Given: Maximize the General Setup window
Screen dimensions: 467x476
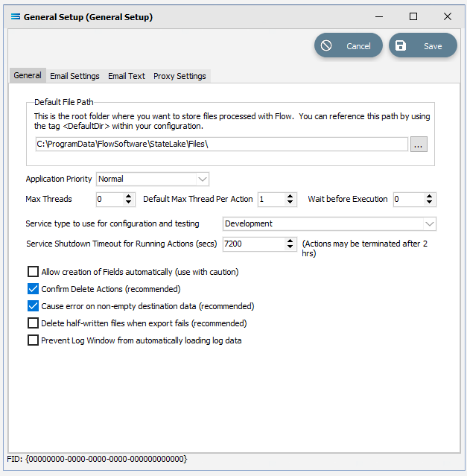Looking at the screenshot, I should [413, 16].
